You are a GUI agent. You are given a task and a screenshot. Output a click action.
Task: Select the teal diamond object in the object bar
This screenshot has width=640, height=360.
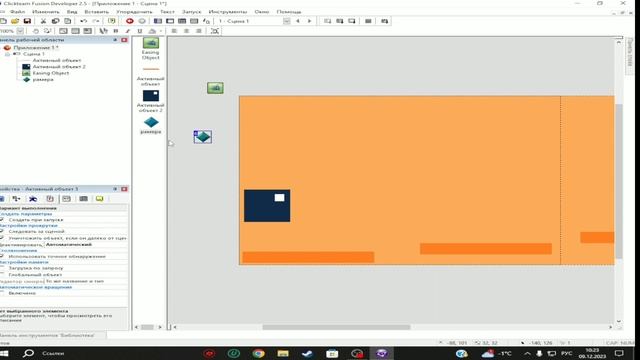[151, 122]
